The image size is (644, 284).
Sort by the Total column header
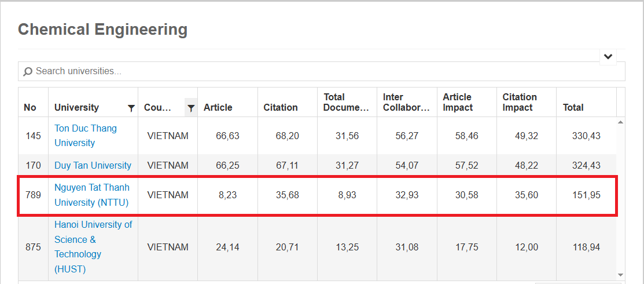[x=573, y=107]
